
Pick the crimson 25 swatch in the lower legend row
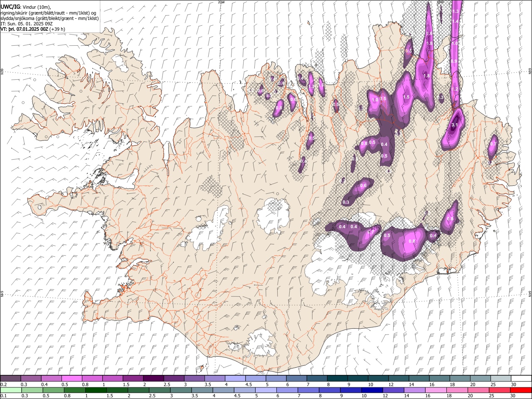[x=500, y=390]
